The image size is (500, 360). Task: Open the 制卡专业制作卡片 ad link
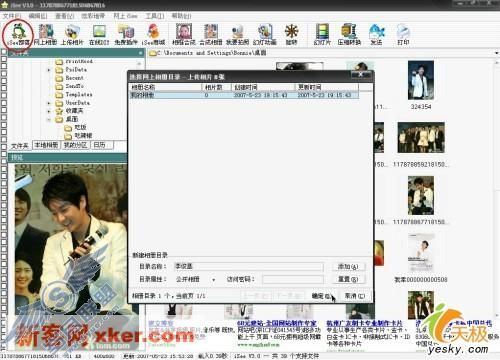tap(364, 323)
